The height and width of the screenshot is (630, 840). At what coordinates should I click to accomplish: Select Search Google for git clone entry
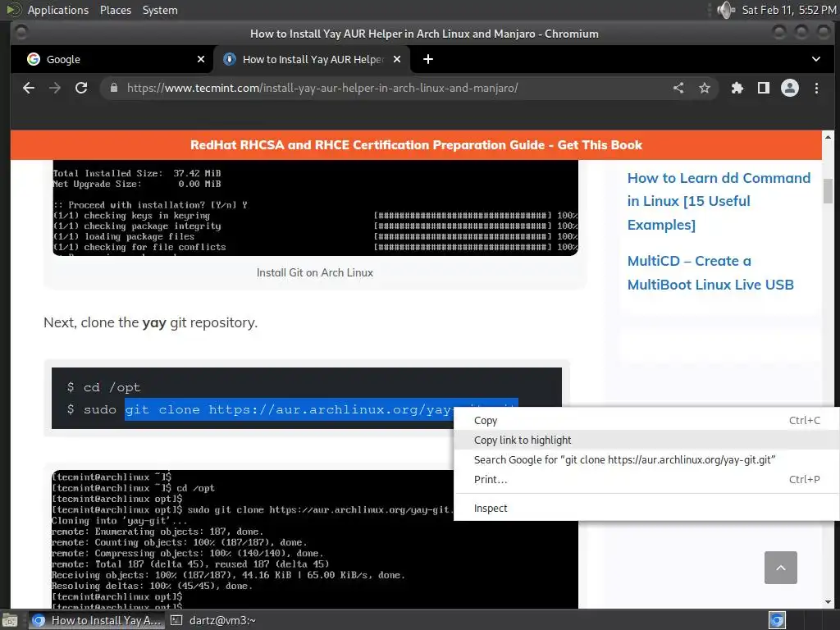646,459
